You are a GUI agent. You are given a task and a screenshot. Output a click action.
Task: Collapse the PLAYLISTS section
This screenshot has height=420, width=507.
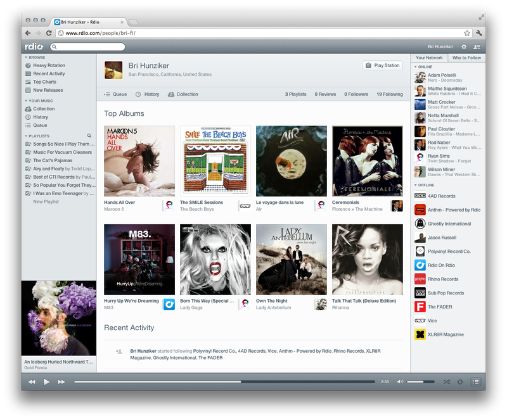(x=26, y=136)
